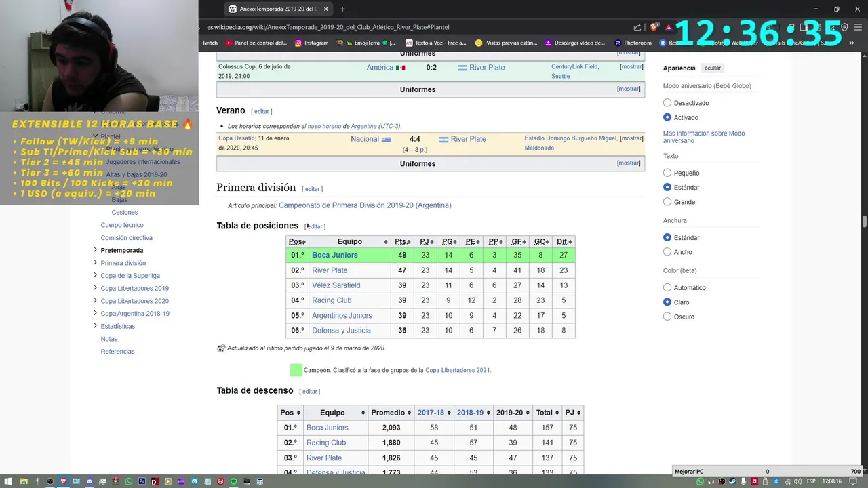Screen dimensions: 868x488
Task: Expand Primera división sidebar section
Action: 95,262
